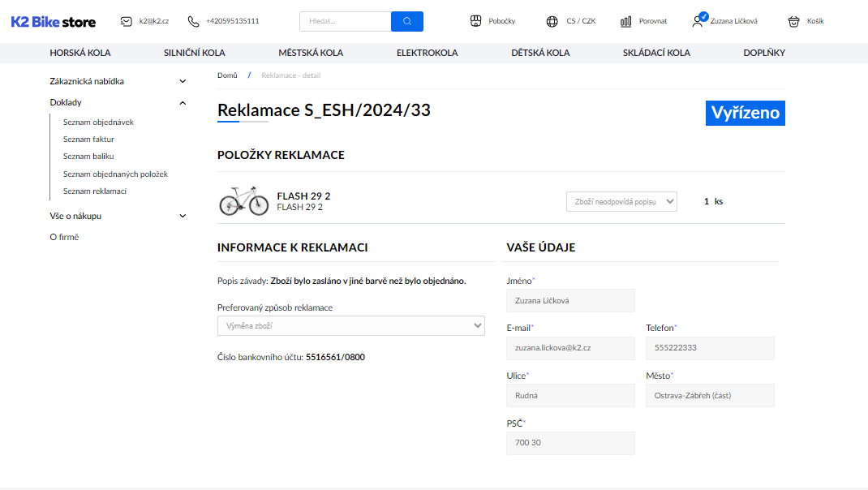Click the phone handset icon

pos(193,21)
